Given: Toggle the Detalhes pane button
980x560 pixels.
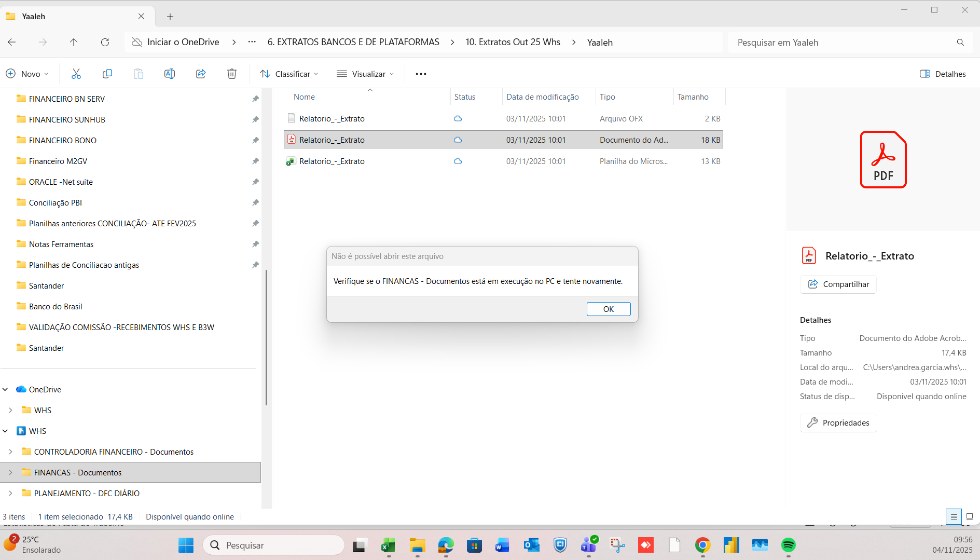Looking at the screenshot, I should (943, 74).
